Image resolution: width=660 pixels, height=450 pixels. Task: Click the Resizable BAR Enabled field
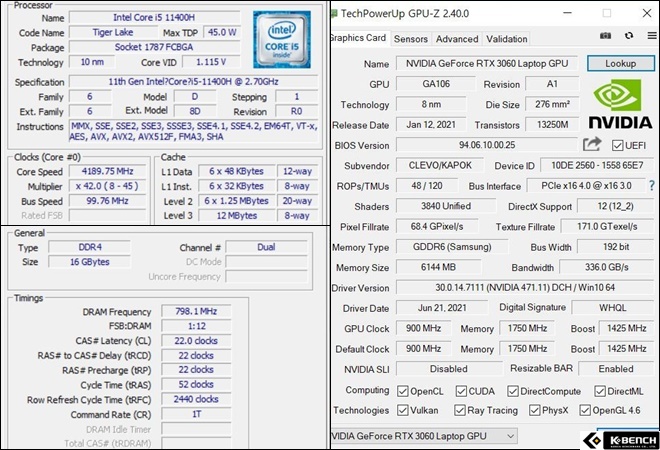tap(616, 369)
